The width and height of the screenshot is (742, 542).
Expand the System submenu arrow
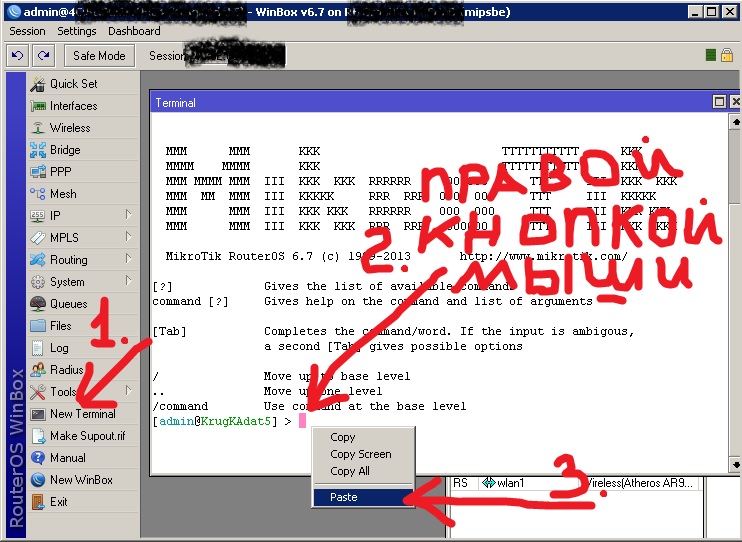(x=128, y=282)
